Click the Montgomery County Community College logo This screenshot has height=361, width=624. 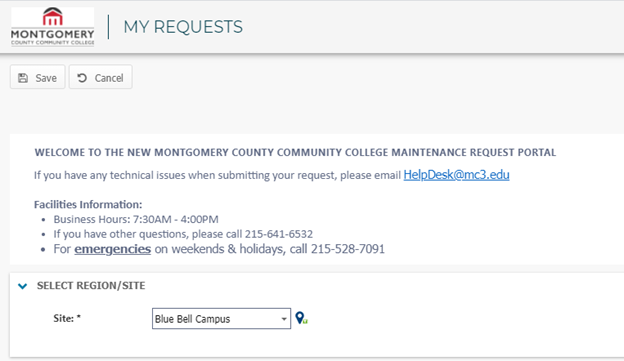[53, 26]
